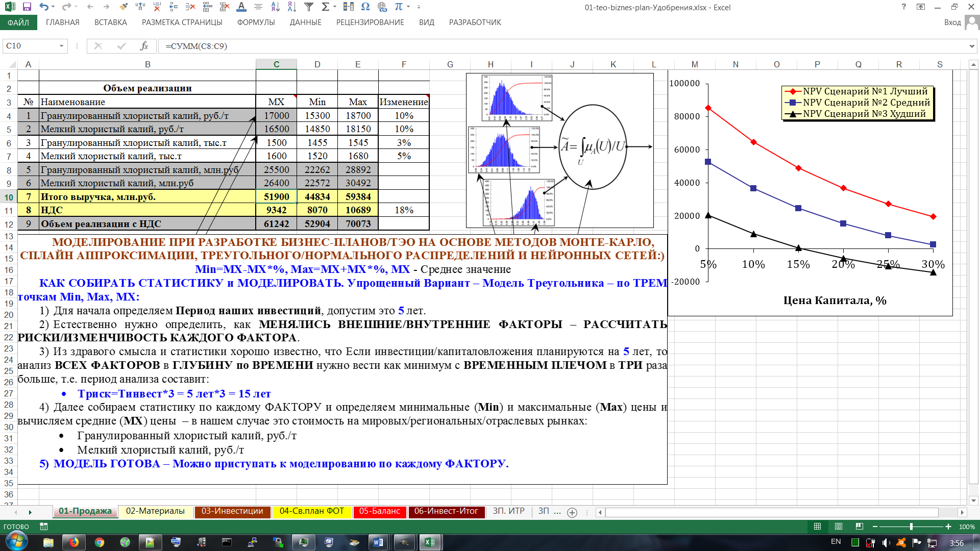
Task: Switch to Page Break Preview view
Action: click(860, 527)
